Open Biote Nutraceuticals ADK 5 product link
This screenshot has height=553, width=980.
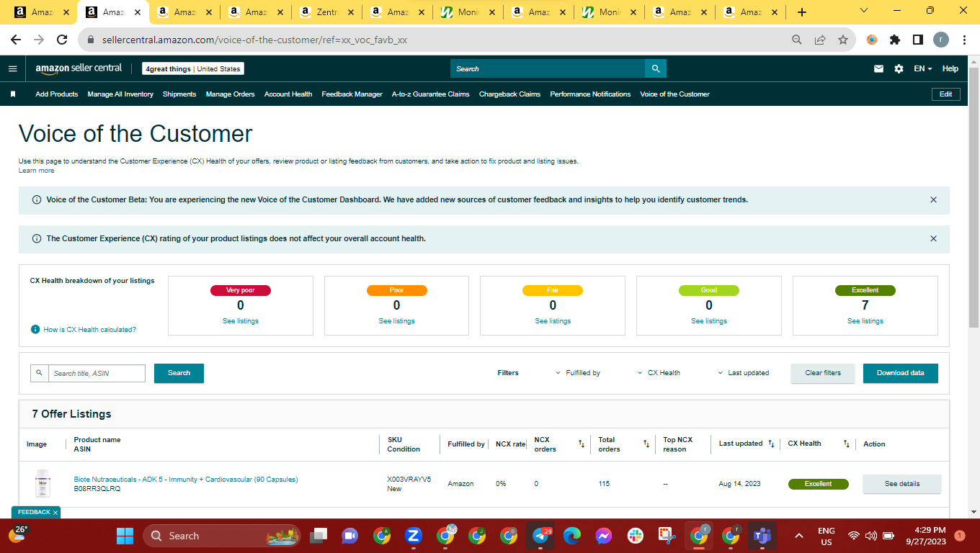(x=186, y=480)
